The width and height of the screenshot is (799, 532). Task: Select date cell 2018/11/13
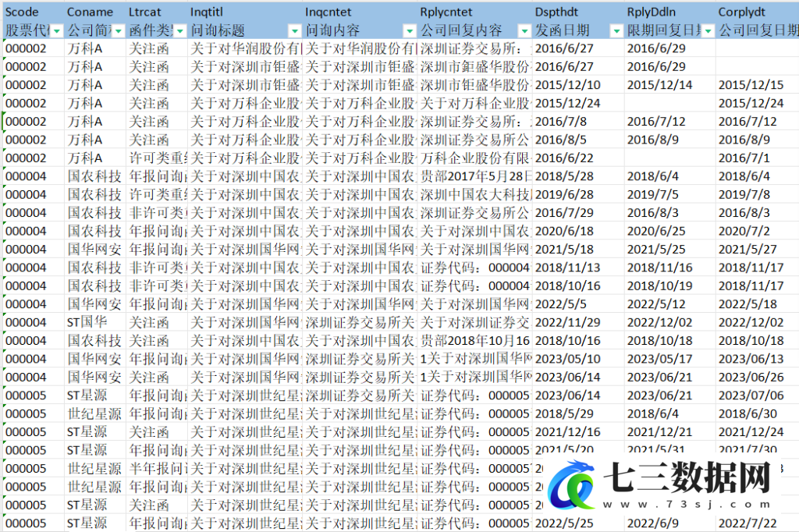coord(578,268)
